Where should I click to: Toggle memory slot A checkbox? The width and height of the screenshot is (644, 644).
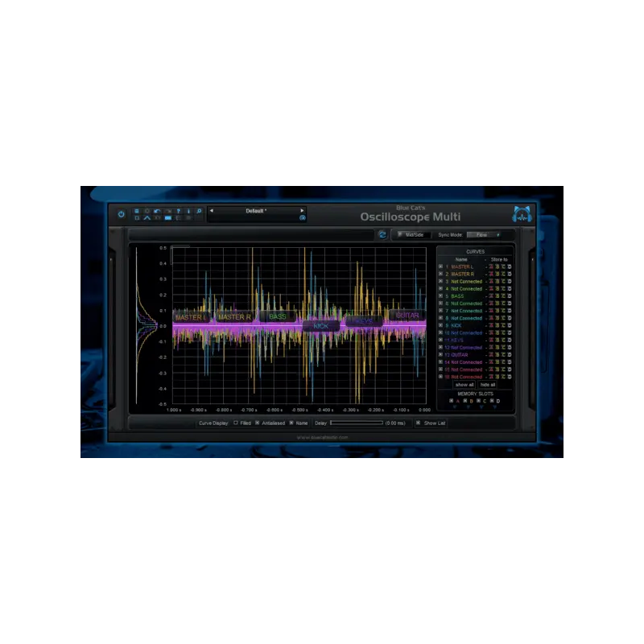point(451,400)
